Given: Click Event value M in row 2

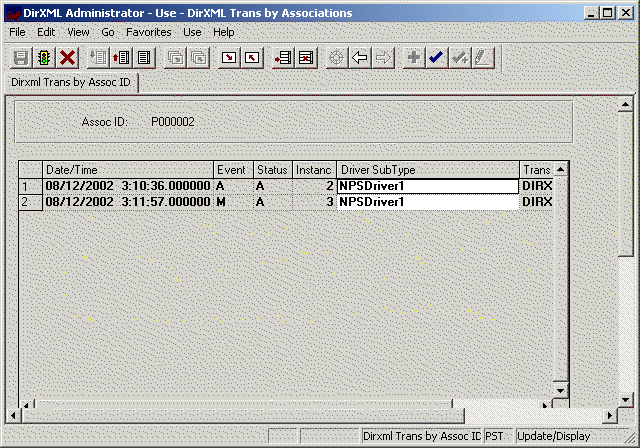Looking at the screenshot, I should 233,202.
